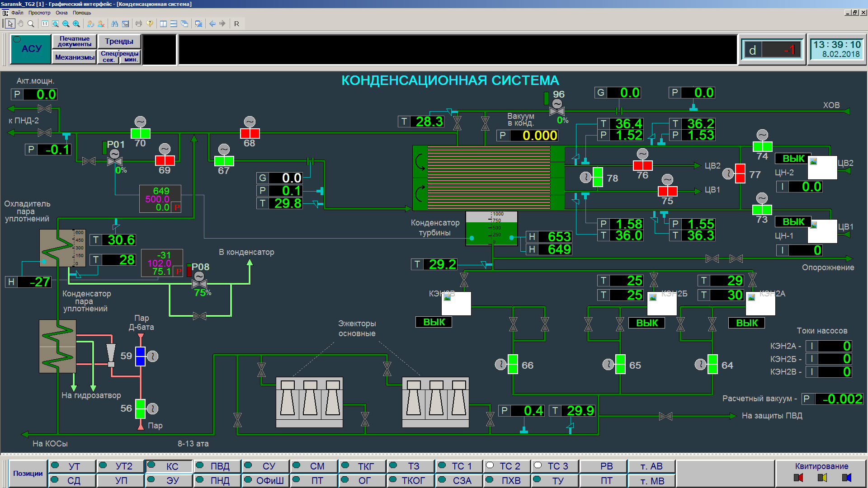
Task: Click Спецтренды сек. button
Action: [x=108, y=60]
